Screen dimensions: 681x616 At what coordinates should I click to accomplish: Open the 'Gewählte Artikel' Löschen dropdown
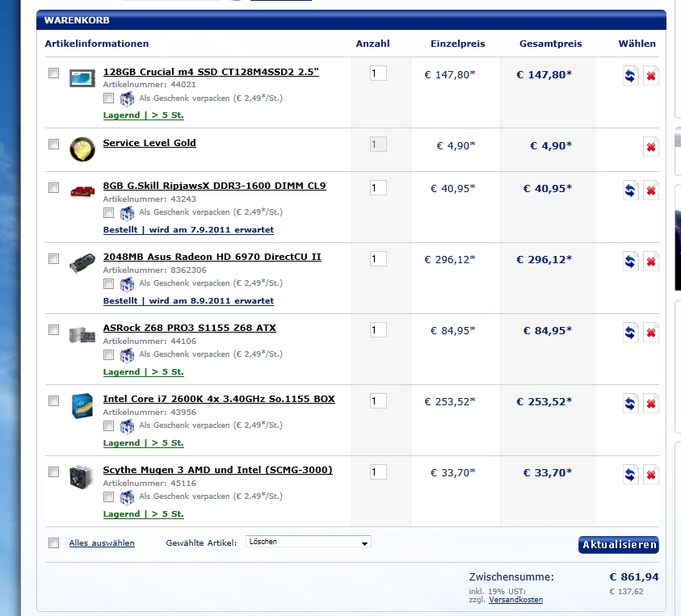click(x=308, y=543)
